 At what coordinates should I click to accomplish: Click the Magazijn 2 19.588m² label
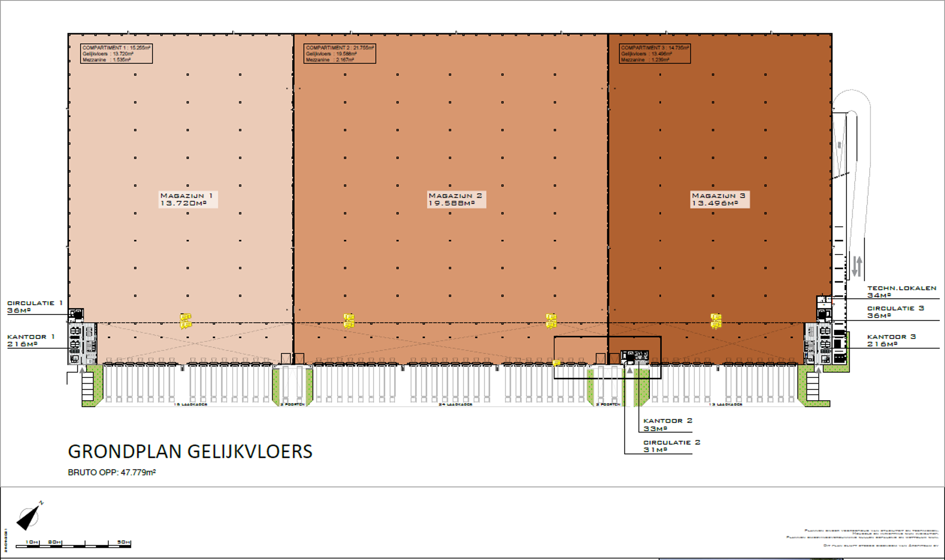(x=456, y=199)
